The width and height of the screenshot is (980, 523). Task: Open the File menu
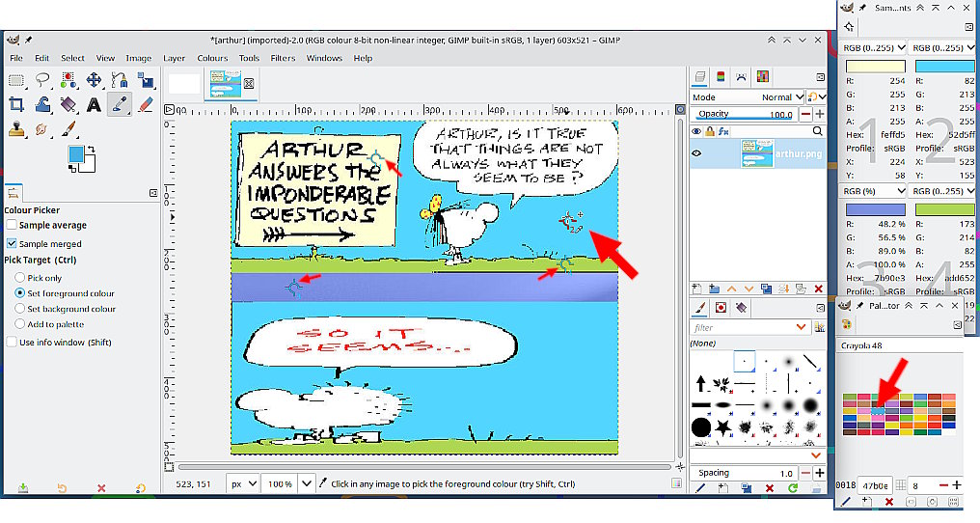click(x=16, y=58)
